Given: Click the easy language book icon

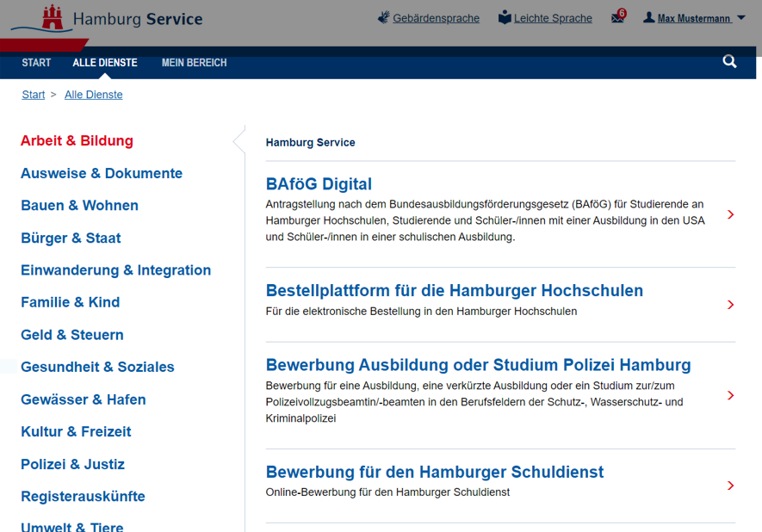Looking at the screenshot, I should 505,17.
